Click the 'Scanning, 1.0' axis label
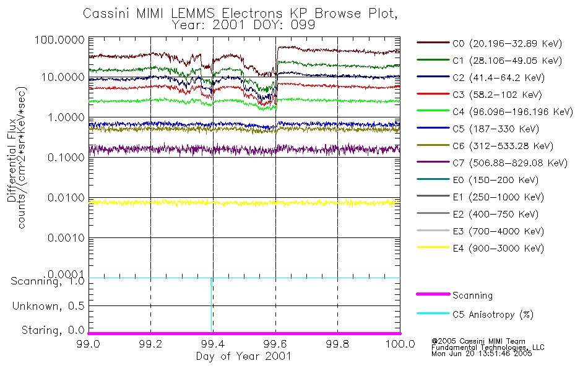 tap(48, 281)
